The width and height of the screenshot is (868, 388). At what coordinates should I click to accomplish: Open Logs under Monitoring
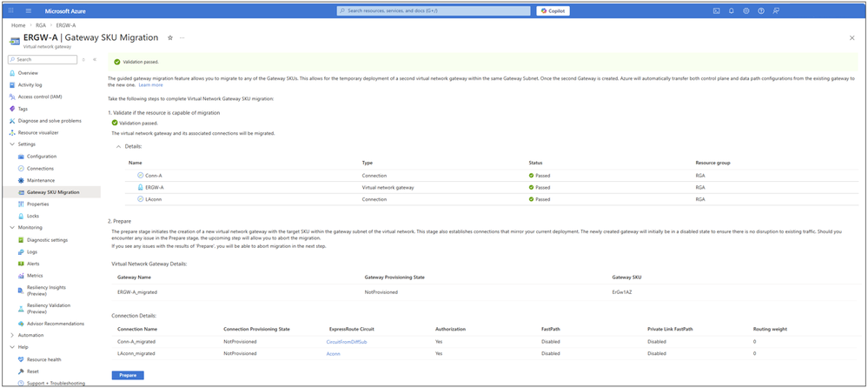point(32,251)
